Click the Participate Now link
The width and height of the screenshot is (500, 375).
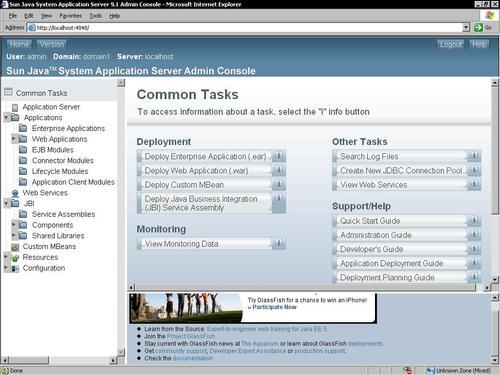(x=274, y=307)
